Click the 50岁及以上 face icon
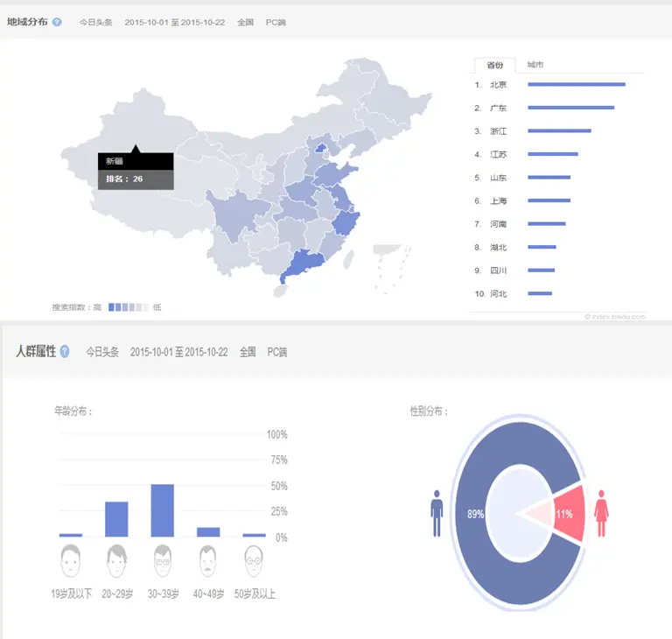Screen dimensions: 672x639 [x=254, y=560]
